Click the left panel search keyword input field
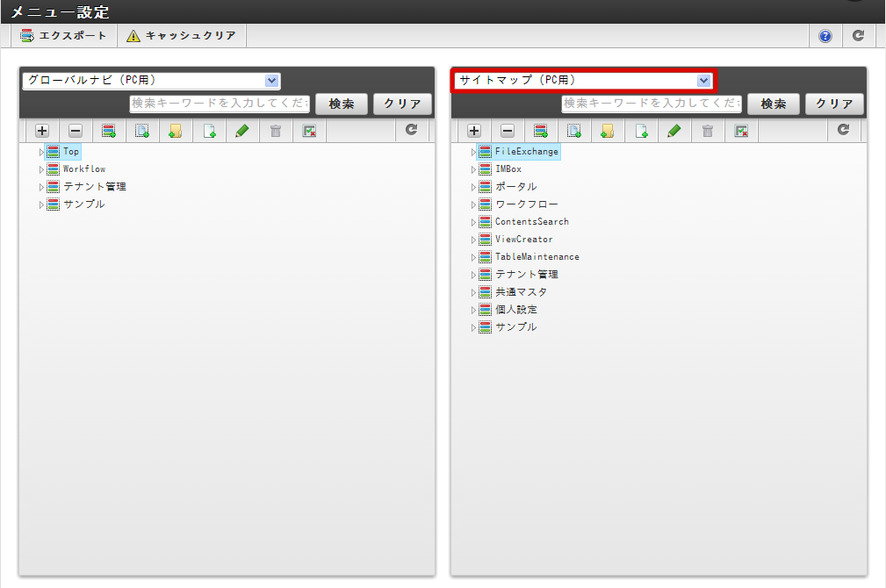Image resolution: width=886 pixels, height=588 pixels. [220, 104]
